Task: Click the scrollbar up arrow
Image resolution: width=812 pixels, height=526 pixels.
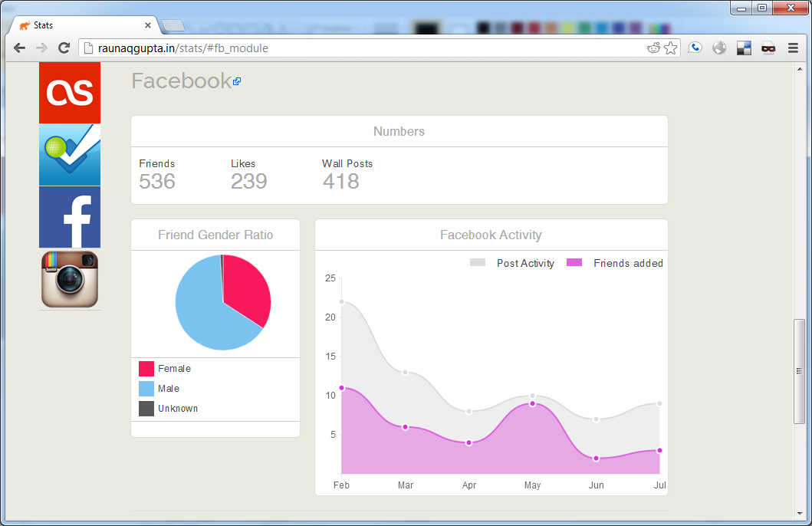Action: point(800,68)
